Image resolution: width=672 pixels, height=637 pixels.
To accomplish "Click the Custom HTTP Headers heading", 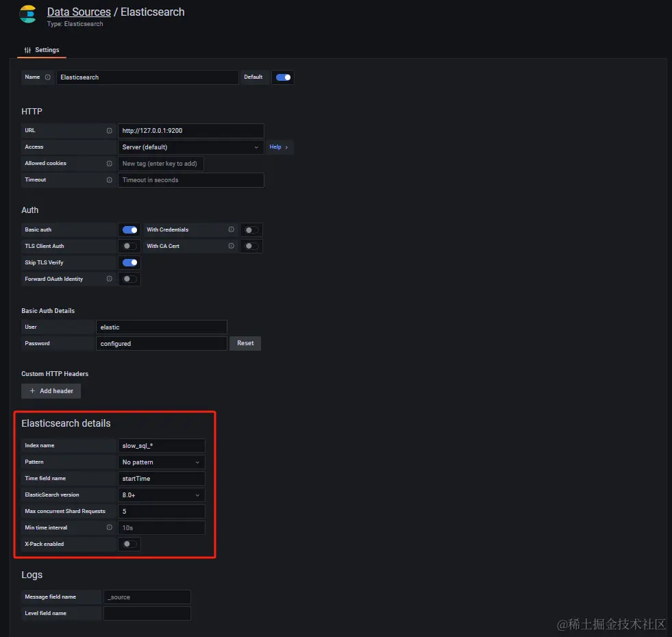I will 55,374.
